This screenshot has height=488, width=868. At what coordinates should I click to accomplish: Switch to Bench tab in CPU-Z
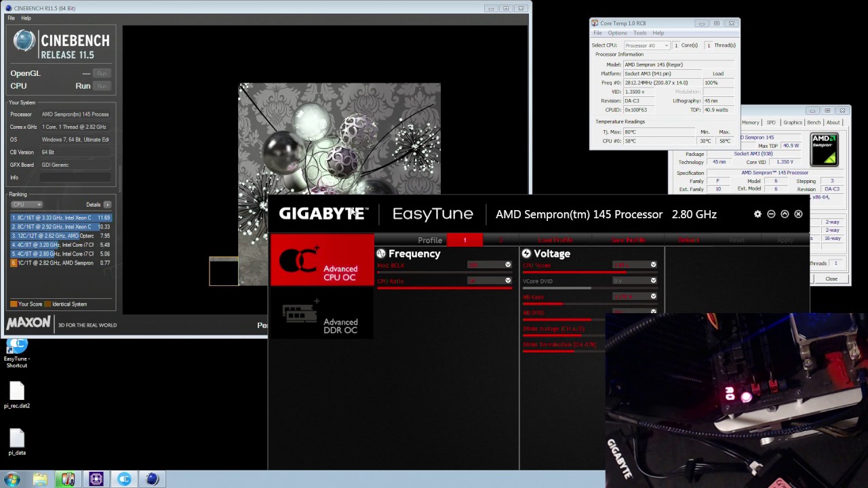pyautogui.click(x=814, y=123)
